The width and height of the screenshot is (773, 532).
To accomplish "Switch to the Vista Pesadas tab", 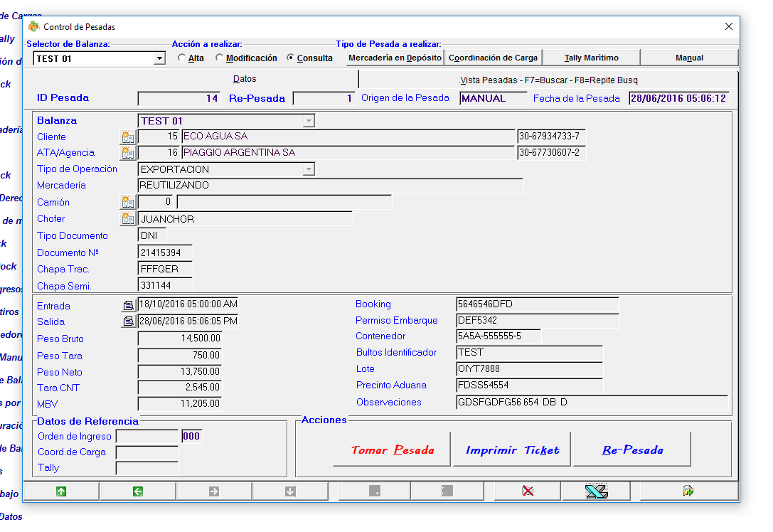I will tap(548, 80).
